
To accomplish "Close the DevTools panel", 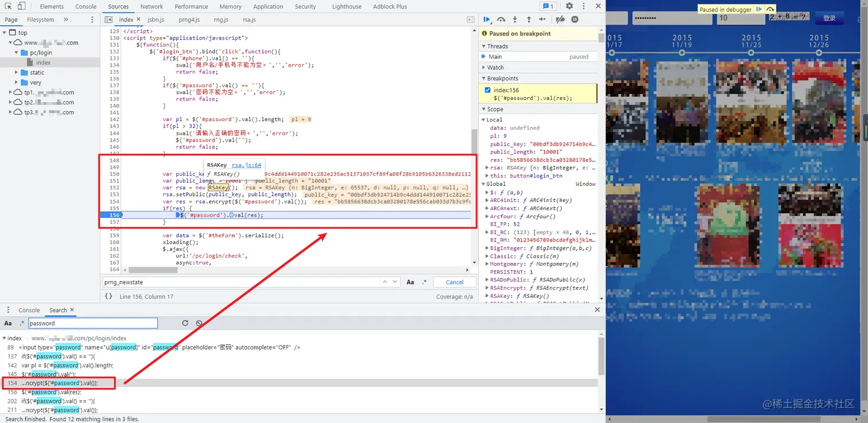I will coord(598,6).
